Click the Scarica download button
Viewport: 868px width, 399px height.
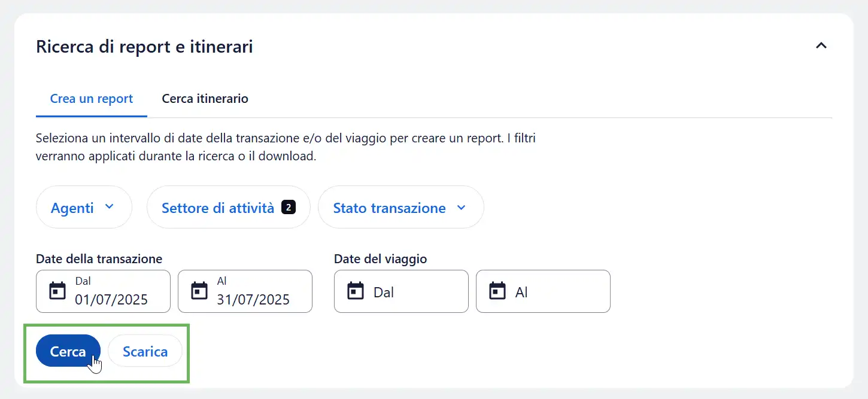145,351
